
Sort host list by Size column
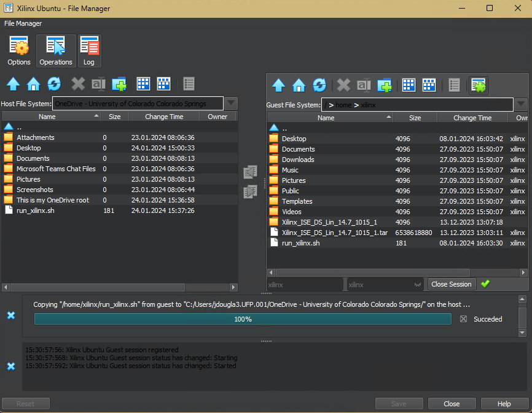coord(115,117)
